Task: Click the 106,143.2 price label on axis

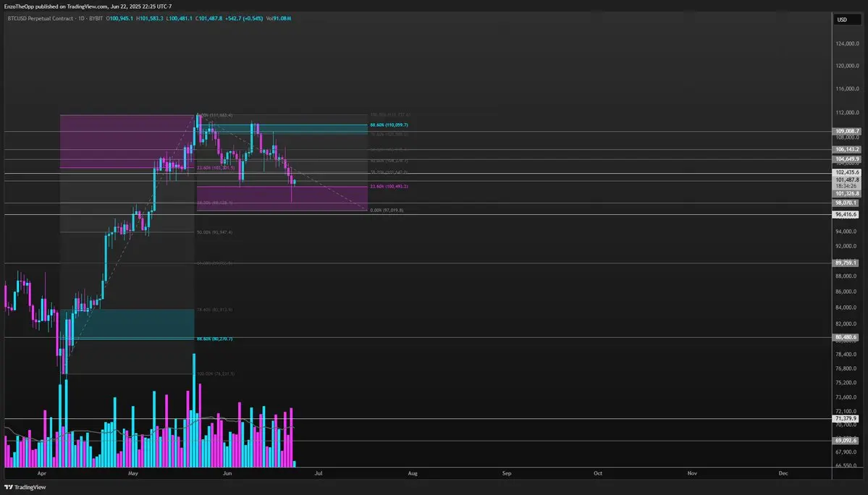Action: point(847,149)
